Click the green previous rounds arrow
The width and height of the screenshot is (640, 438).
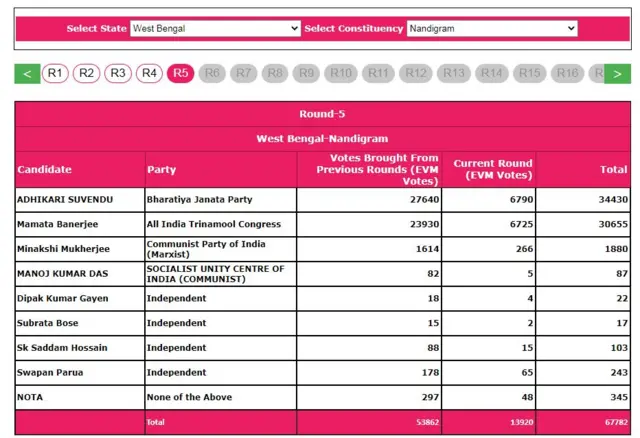pyautogui.click(x=28, y=73)
